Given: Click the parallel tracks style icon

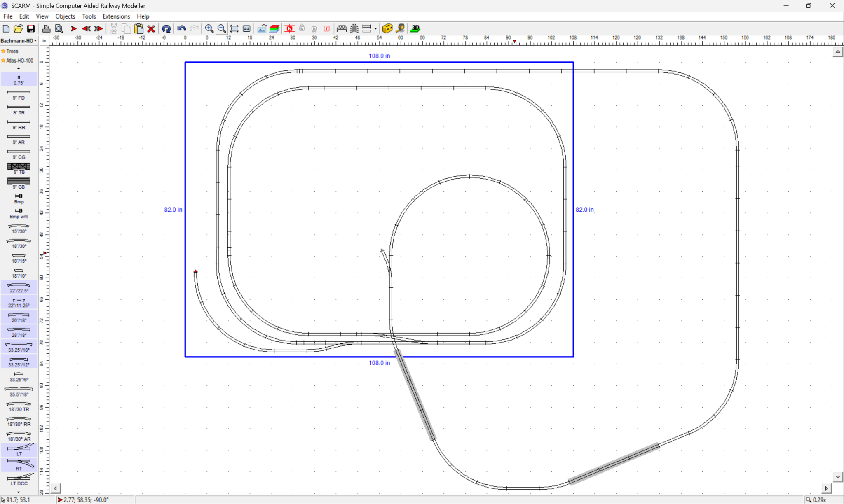Looking at the screenshot, I should click(367, 28).
